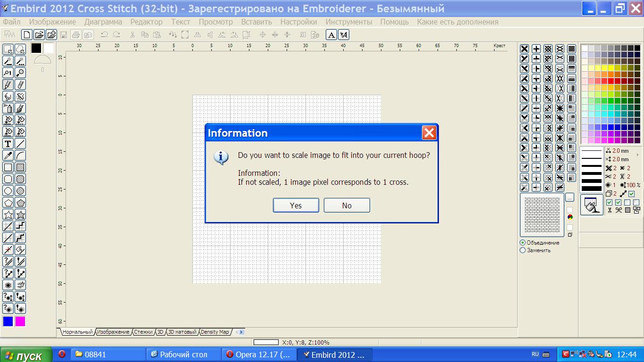Viewport: 644px width, 362px height.
Task: Click the boxed letter A toolbar button
Action: coord(331,34)
